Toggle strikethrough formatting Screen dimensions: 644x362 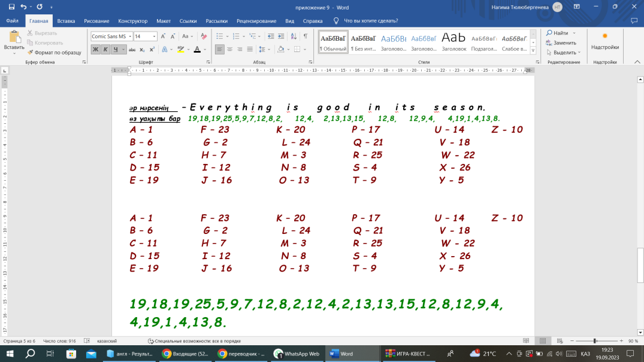132,49
